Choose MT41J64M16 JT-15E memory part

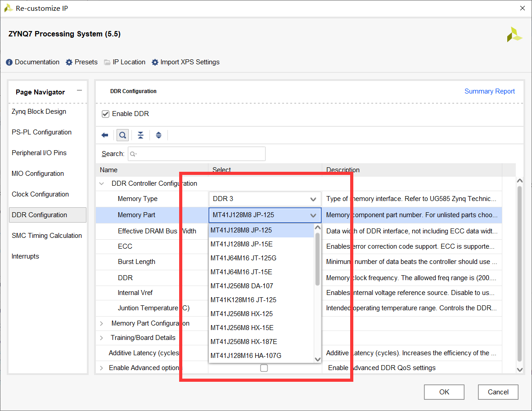pos(261,272)
